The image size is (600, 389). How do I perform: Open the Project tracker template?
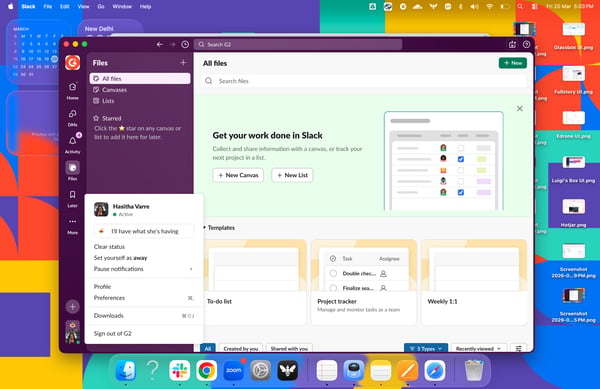(x=364, y=282)
